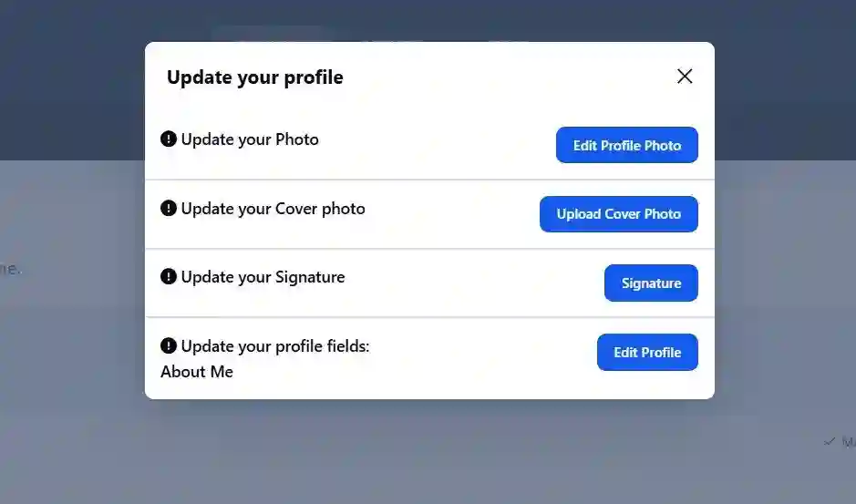Click the alert icon beside Update your Photo
This screenshot has width=856, height=504.
coord(168,139)
